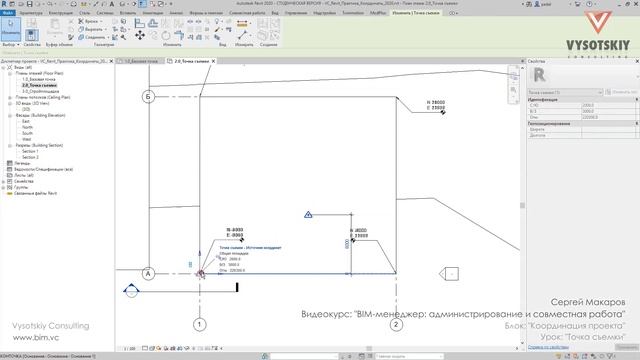Activate the Rotate tool
The width and height of the screenshot is (640, 360).
click(166, 36)
